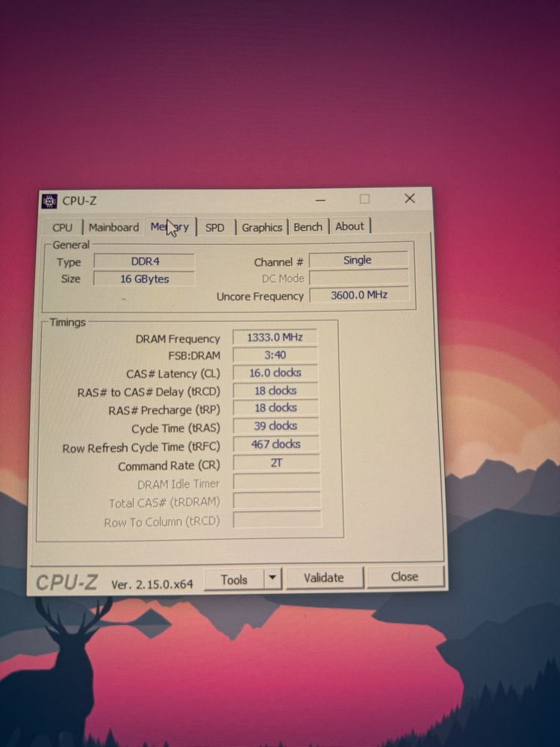Click the RAS# to CAS# Delay (tRCD) label
Viewport: 560px width, 747px height.
149,392
